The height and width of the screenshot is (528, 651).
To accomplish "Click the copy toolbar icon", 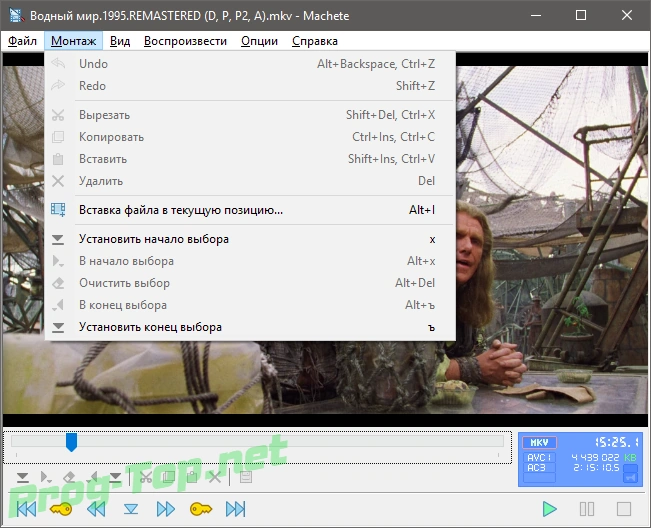I will (x=169, y=477).
